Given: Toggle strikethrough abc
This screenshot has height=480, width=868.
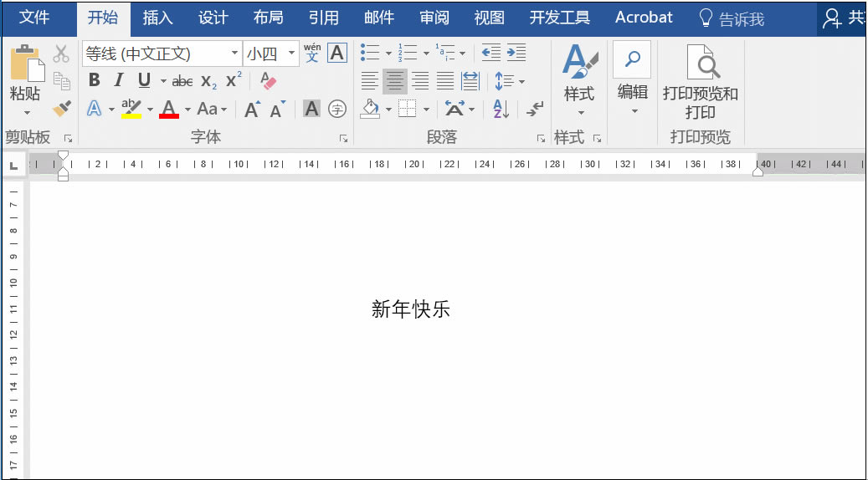Looking at the screenshot, I should point(182,81).
